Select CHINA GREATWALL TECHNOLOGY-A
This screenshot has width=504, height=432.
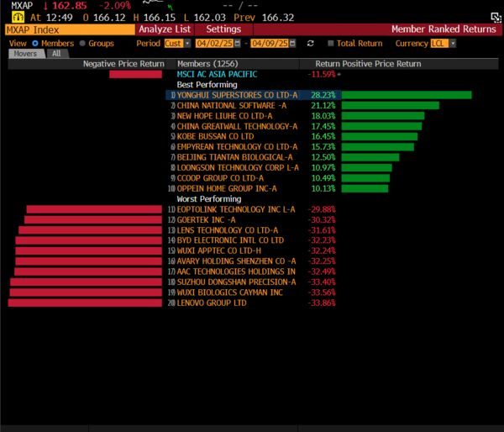click(237, 126)
